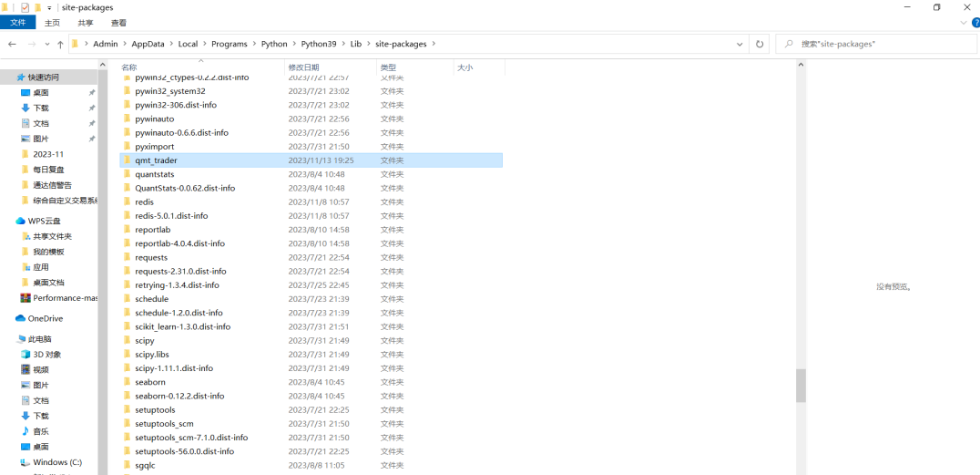The height and width of the screenshot is (475, 980).
Task: Select Local in the address breadcrumb
Action: [188, 45]
